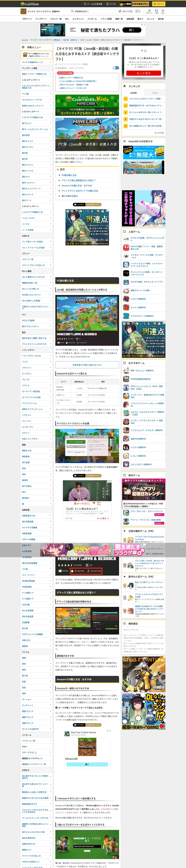Click the article comment bubble count
This screenshot has height=868, width=186.
115,68
